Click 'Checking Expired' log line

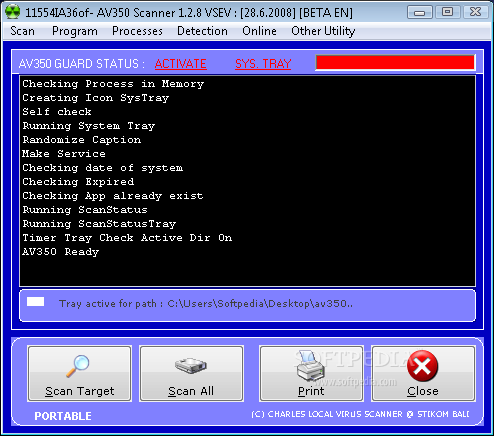[78, 182]
